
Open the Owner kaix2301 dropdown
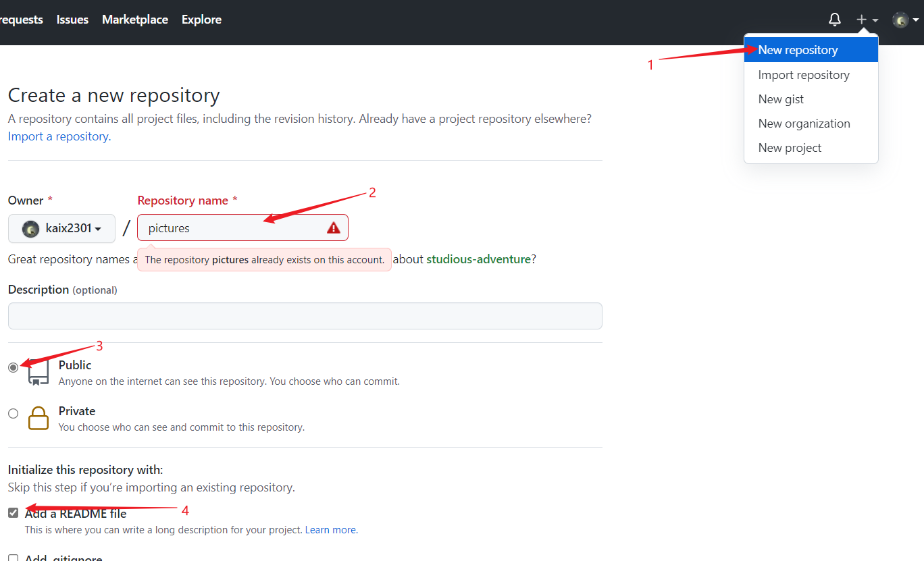61,229
